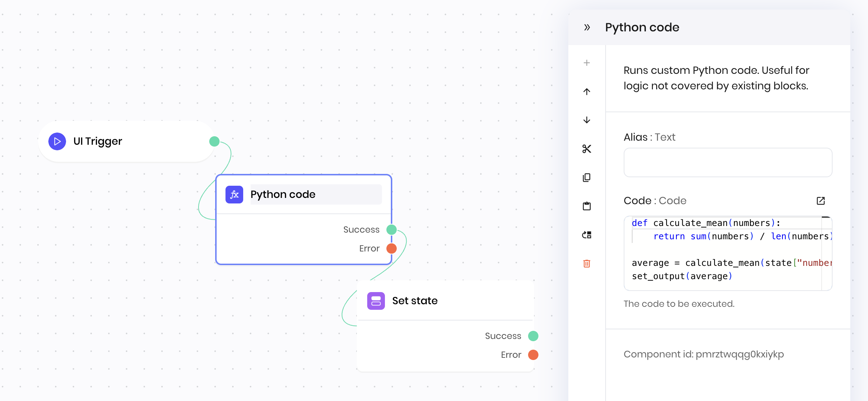Click the Component id text
The height and width of the screenshot is (401, 868).
(704, 354)
